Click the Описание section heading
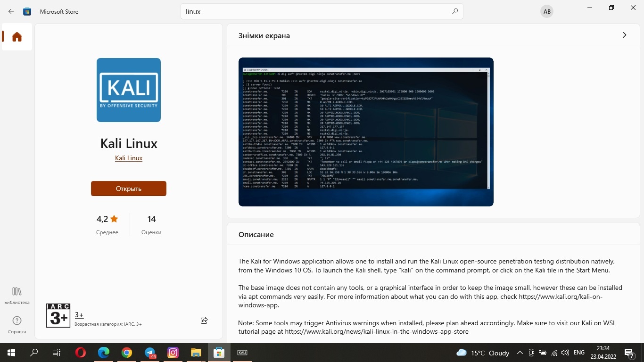 256,234
